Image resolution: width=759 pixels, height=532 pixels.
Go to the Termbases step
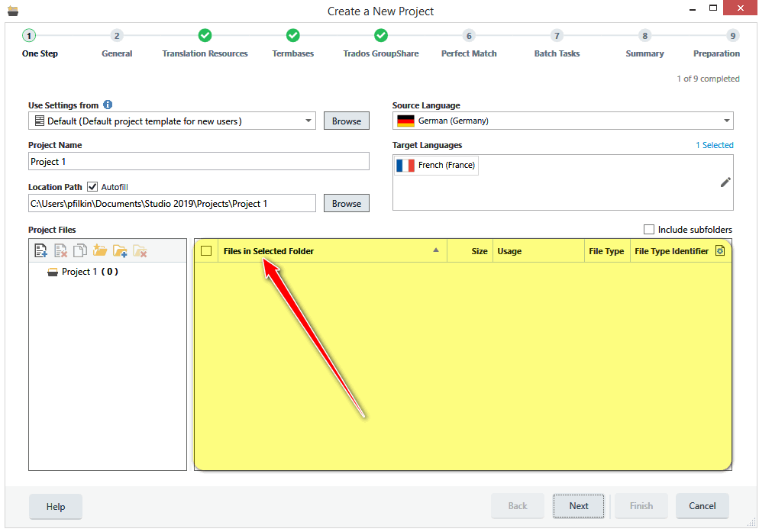tap(293, 53)
